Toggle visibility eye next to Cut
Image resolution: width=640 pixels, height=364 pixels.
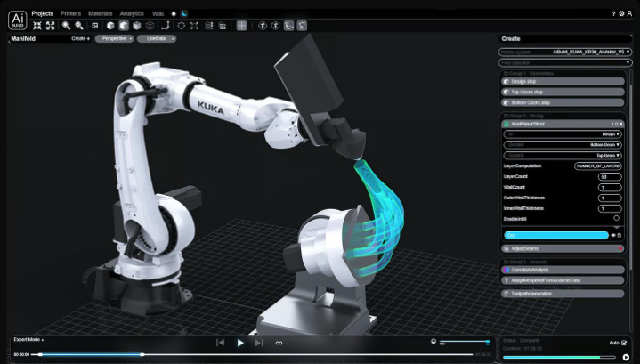613,235
